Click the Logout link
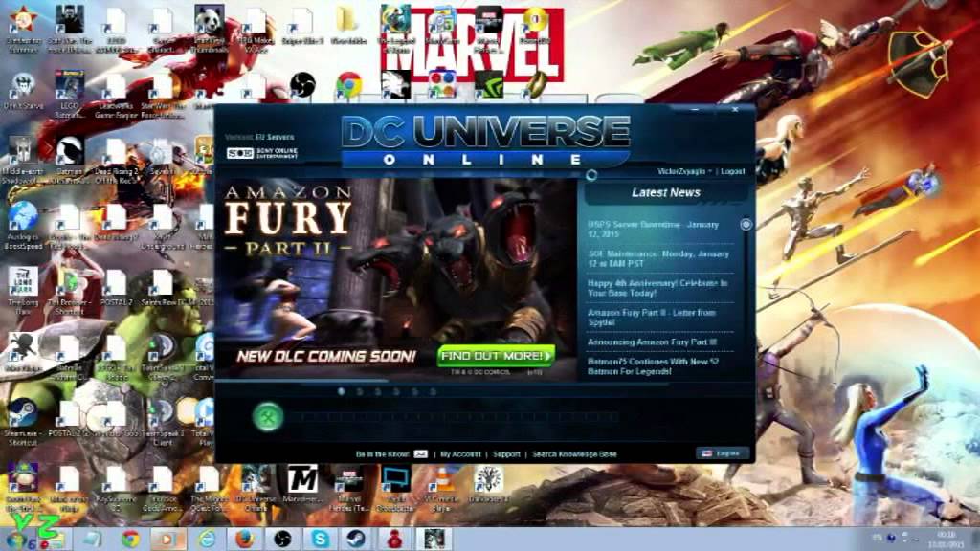Screen dimensions: 980x551 732,171
